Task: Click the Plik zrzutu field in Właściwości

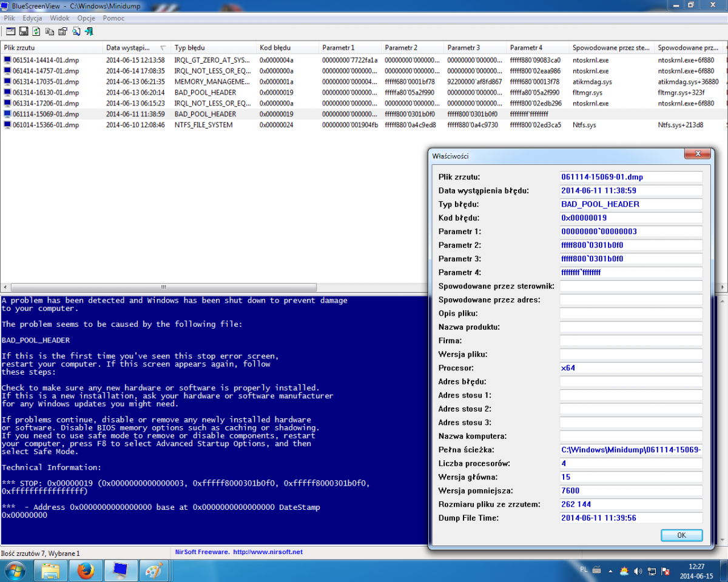Action: [631, 177]
